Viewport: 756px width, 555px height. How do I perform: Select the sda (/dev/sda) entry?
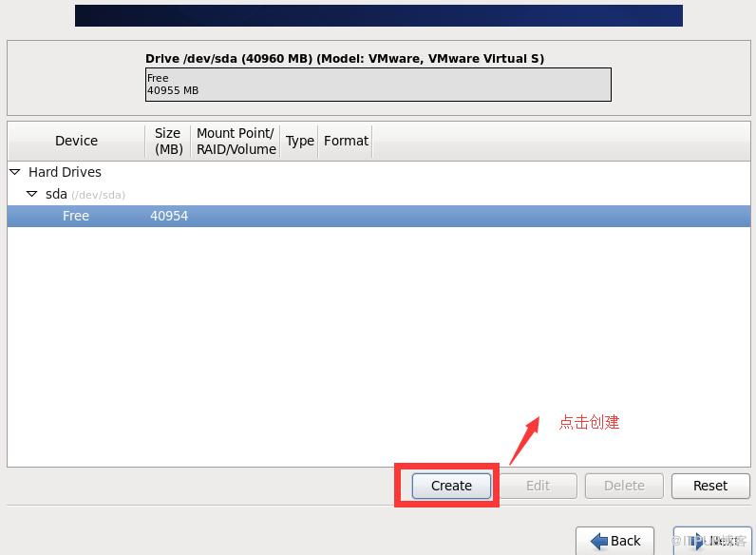pos(85,194)
